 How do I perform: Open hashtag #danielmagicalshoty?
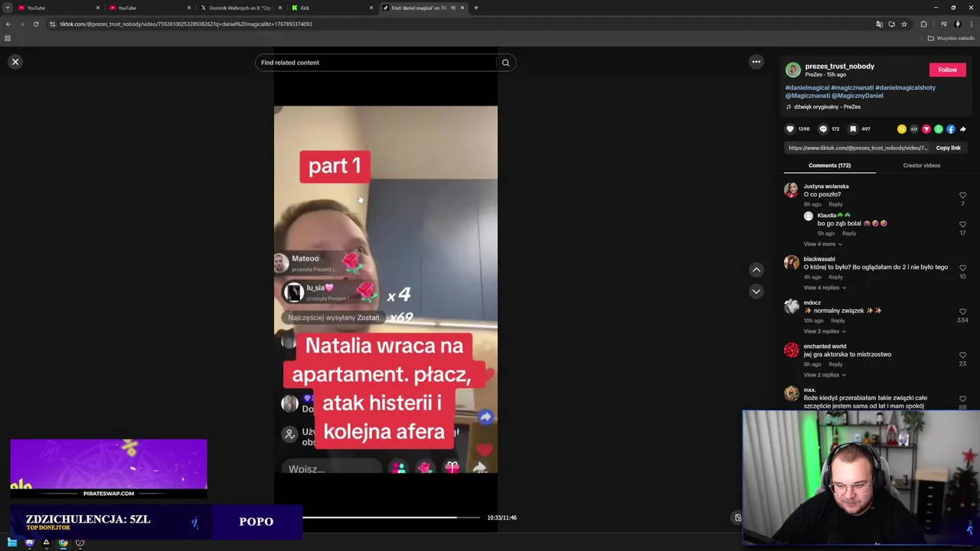point(905,88)
